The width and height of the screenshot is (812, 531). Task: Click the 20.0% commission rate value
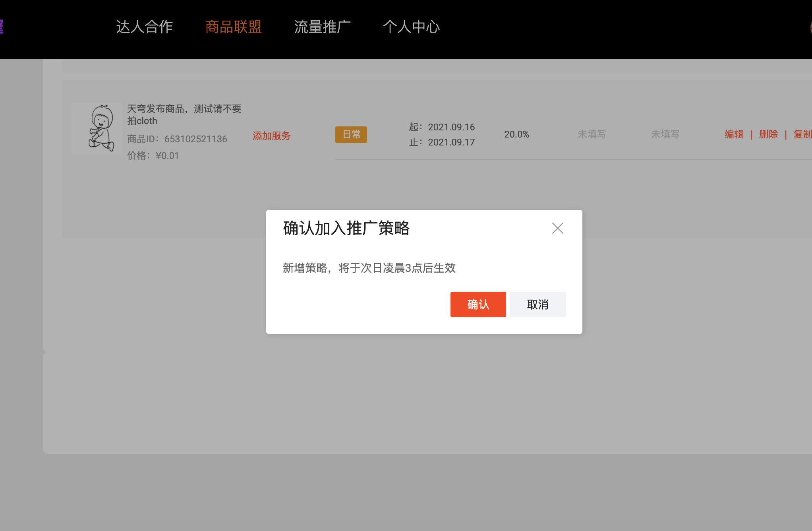pyautogui.click(x=516, y=134)
